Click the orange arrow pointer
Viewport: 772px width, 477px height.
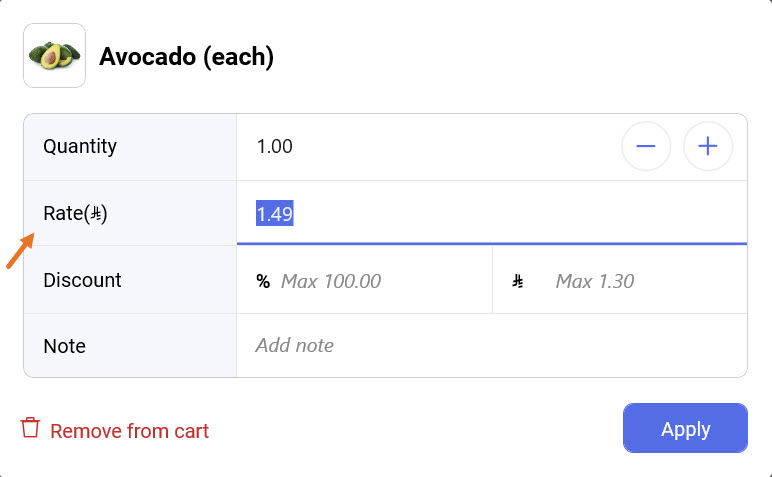pyautogui.click(x=21, y=251)
